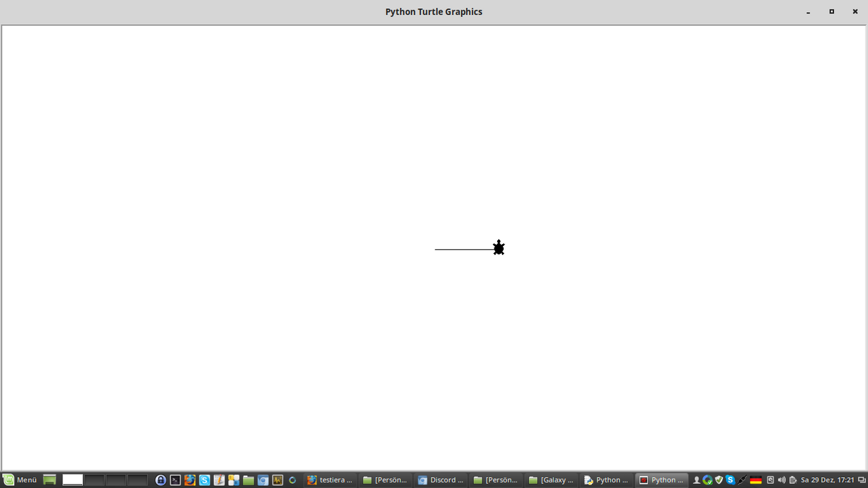Open the Linux Mint Menü button

click(20, 480)
